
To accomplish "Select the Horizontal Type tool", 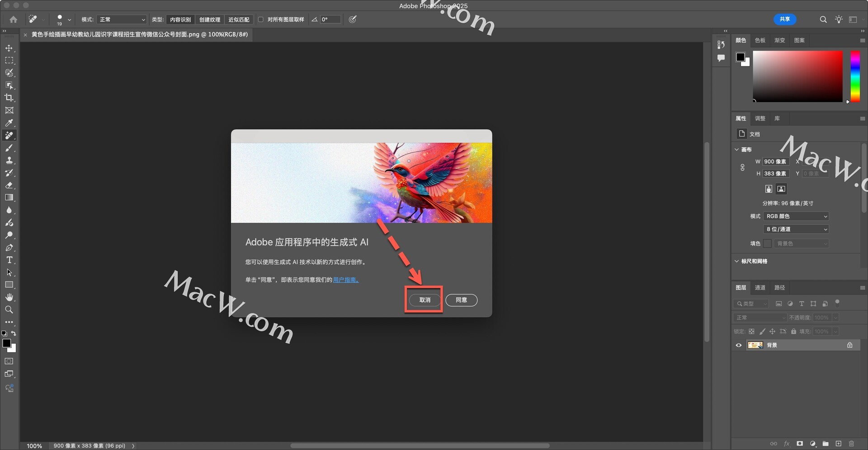I will pyautogui.click(x=9, y=260).
